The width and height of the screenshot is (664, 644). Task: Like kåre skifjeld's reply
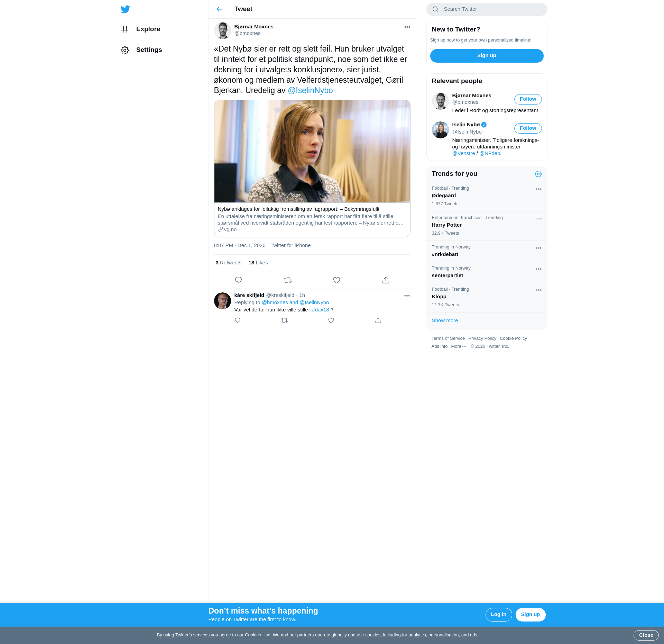click(331, 320)
